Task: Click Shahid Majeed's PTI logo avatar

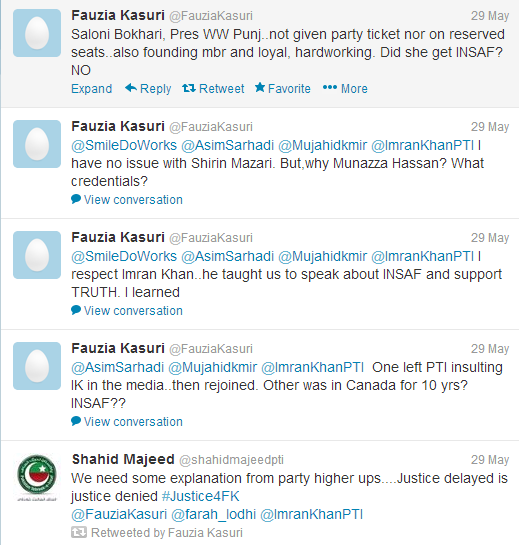Action: [37, 477]
